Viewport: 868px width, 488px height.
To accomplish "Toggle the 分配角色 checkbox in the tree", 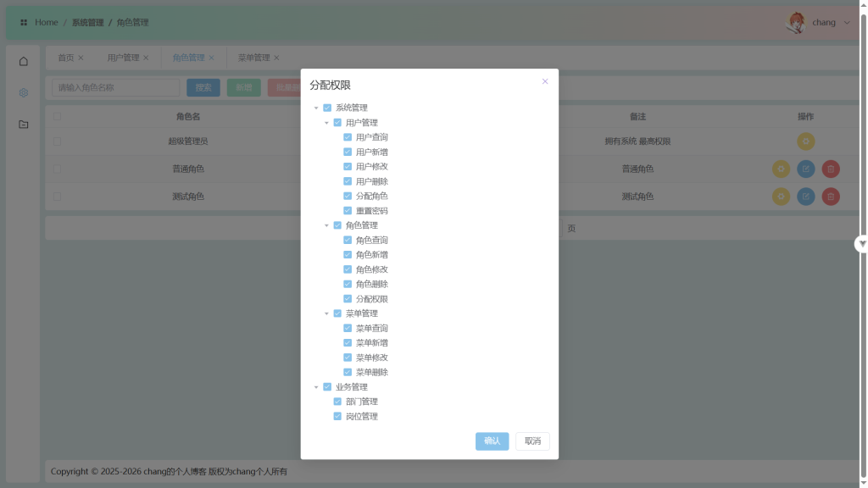I will 348,196.
